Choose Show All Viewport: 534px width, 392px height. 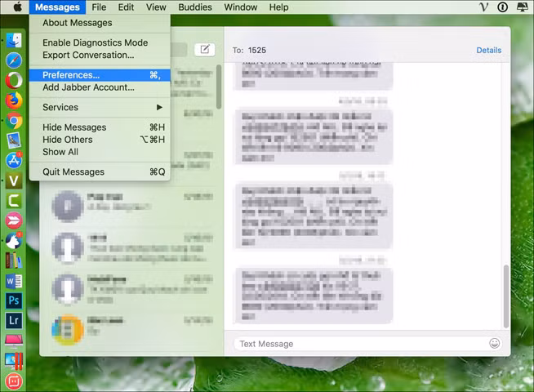point(100,152)
